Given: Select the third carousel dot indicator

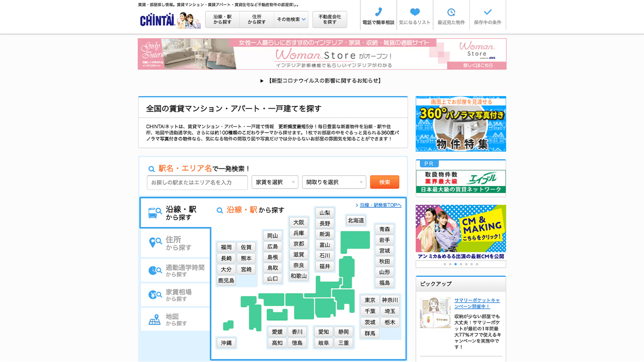Looking at the screenshot, I should pyautogui.click(x=455, y=264).
